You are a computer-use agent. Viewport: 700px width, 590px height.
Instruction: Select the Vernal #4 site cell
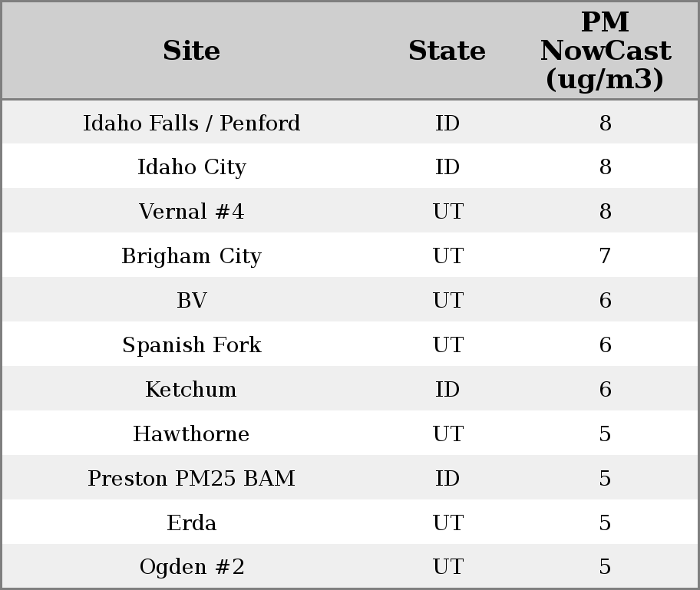(x=191, y=212)
